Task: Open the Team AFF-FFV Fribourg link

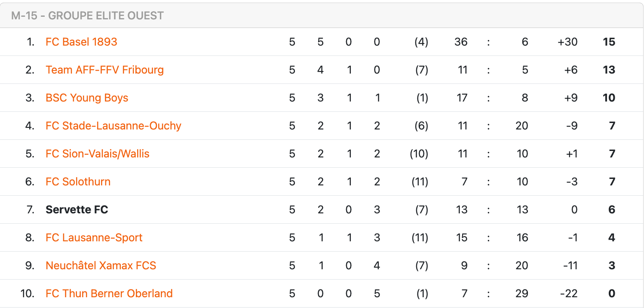Action: pos(104,70)
